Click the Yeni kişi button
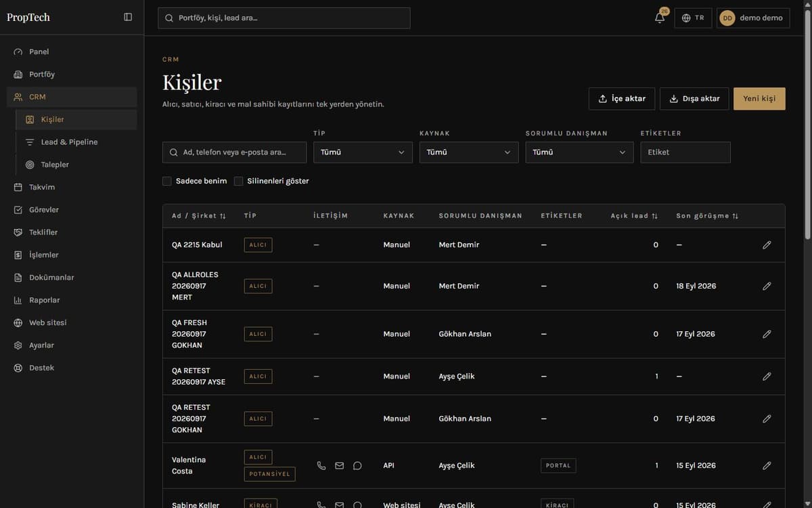812x508 pixels. [759, 98]
